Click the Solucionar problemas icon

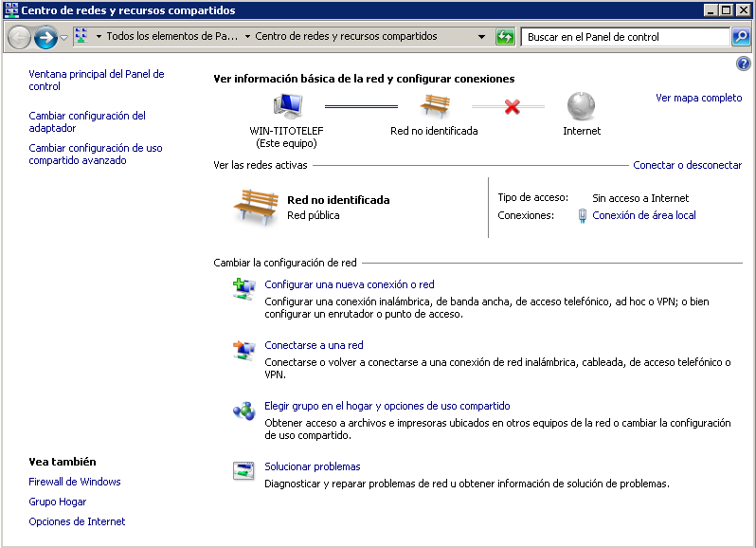(243, 470)
